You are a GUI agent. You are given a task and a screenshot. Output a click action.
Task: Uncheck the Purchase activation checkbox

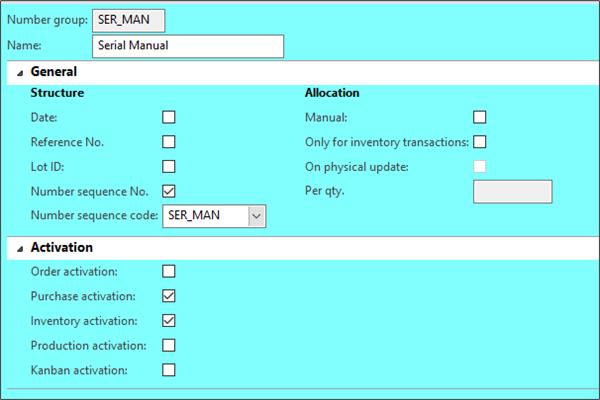point(169,296)
